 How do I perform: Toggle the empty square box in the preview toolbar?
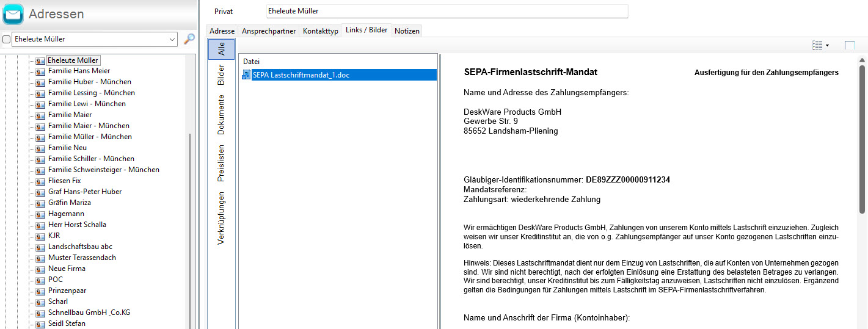point(849,45)
